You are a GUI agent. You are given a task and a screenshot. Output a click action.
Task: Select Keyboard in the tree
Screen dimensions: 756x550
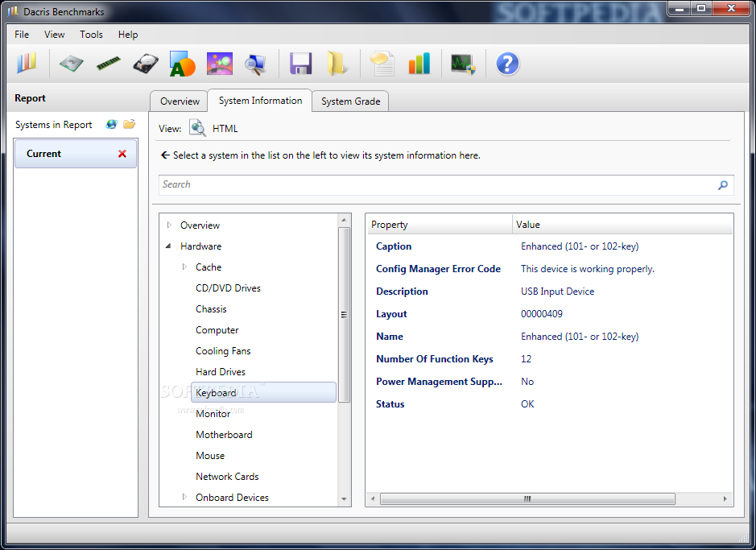264,392
